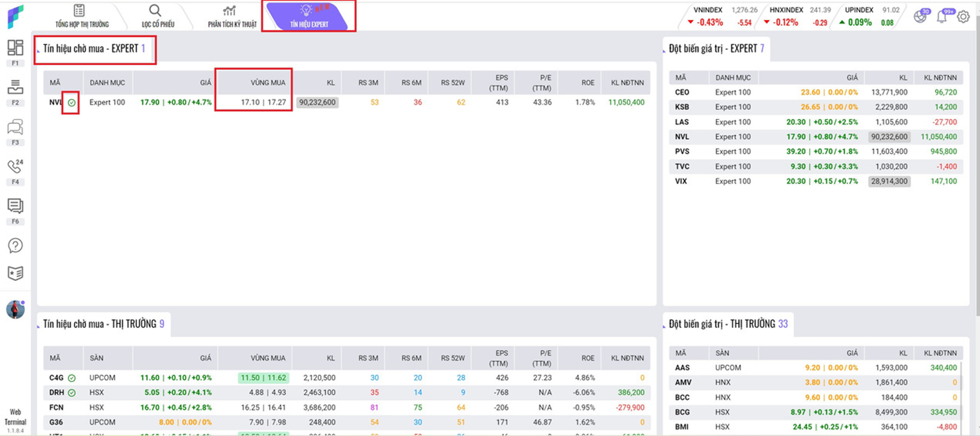Screen dimensions: 980x436
Task: Switch to the Tổng hợp thị trường tab
Action: [x=82, y=17]
